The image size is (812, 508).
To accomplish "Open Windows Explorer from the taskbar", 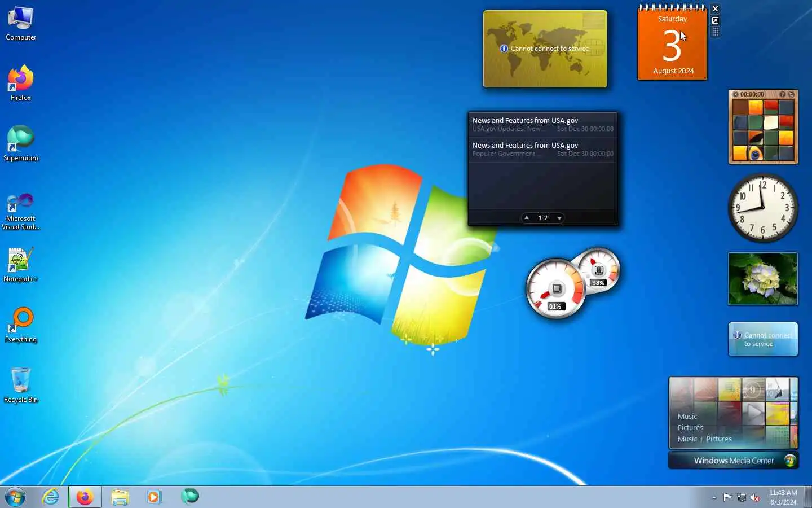I will 120,497.
